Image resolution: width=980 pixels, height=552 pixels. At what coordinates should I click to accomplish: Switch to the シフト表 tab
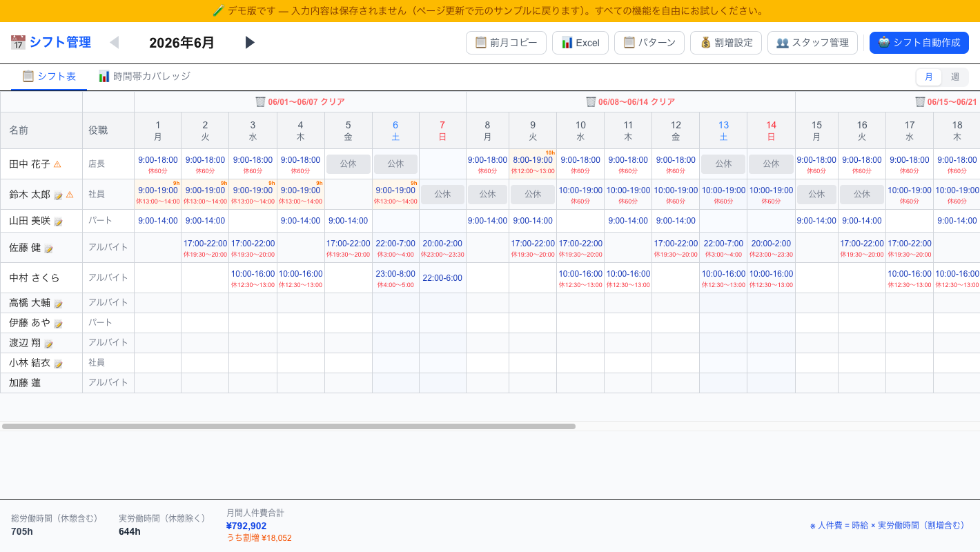coord(49,77)
